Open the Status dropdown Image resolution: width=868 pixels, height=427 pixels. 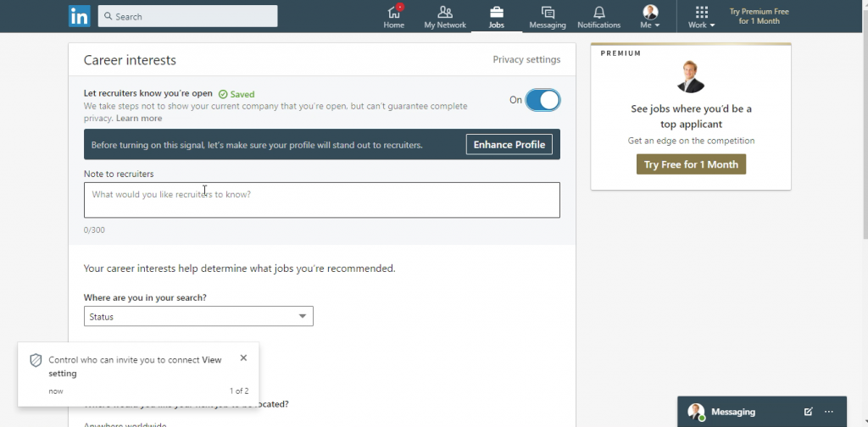198,316
